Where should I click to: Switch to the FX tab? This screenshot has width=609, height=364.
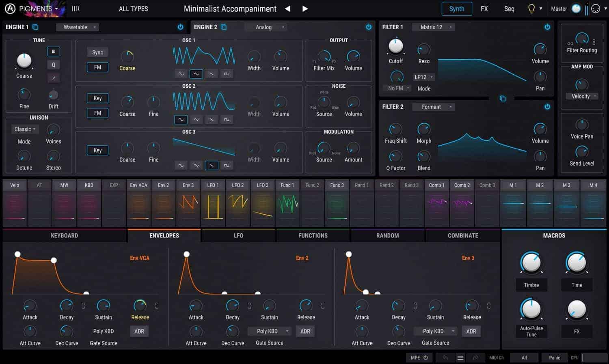484,9
